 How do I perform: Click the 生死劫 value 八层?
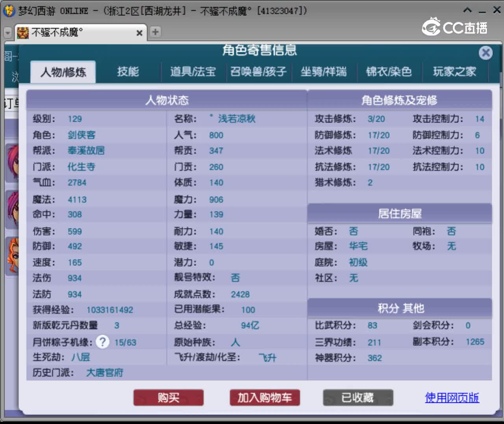click(81, 357)
